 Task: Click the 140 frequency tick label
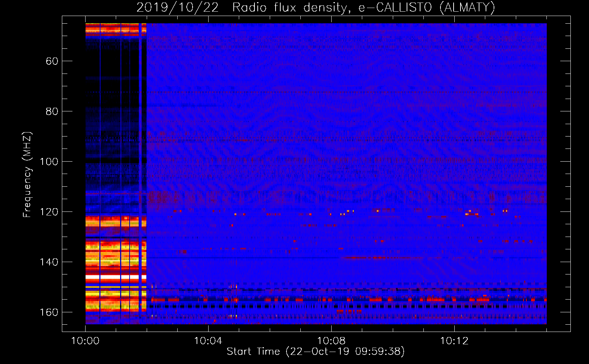[x=49, y=262]
